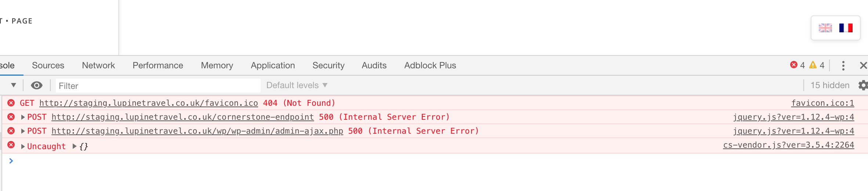The width and height of the screenshot is (868, 191).
Task: Open the Performance tab
Action: 158,65
